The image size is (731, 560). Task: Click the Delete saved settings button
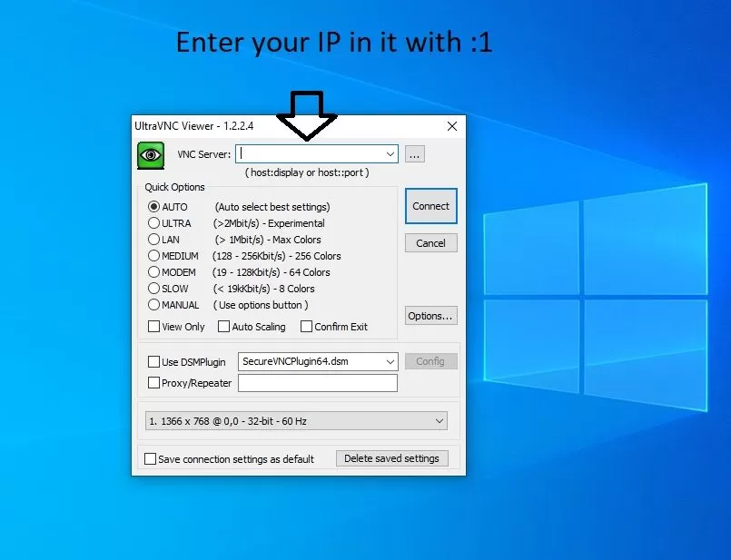(392, 458)
